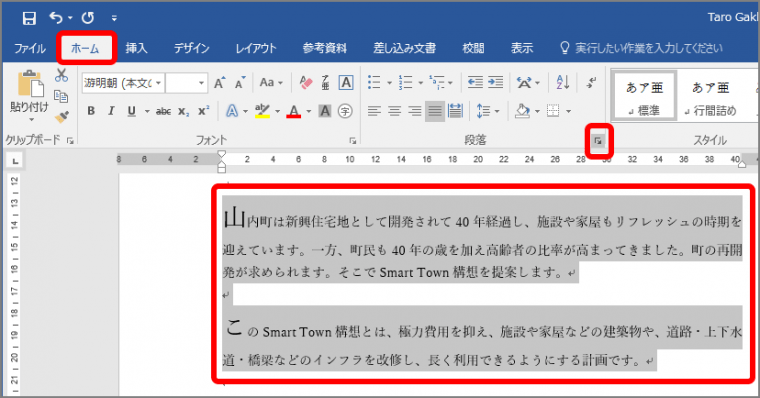
Task: Toggle superscript formatting
Action: (x=204, y=111)
